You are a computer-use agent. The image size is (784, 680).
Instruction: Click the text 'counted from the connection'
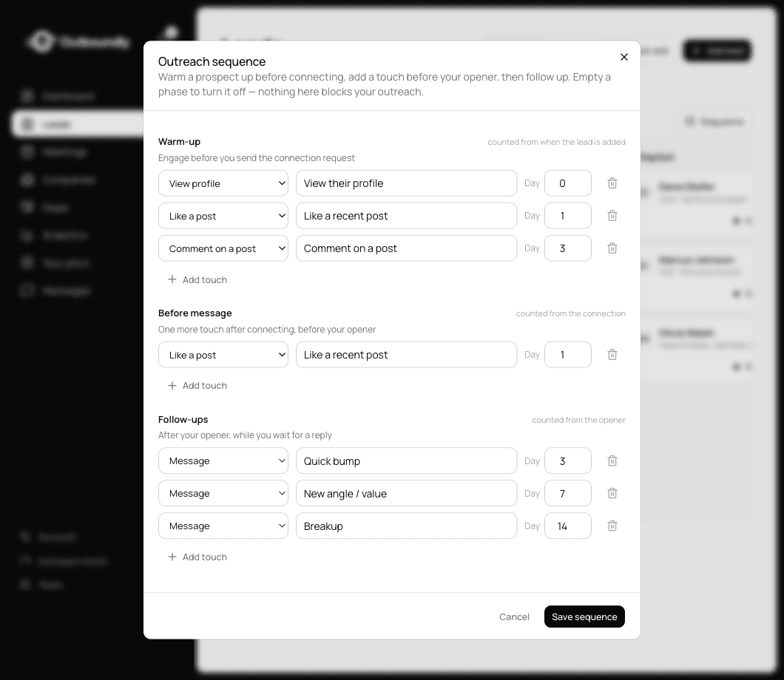point(570,314)
